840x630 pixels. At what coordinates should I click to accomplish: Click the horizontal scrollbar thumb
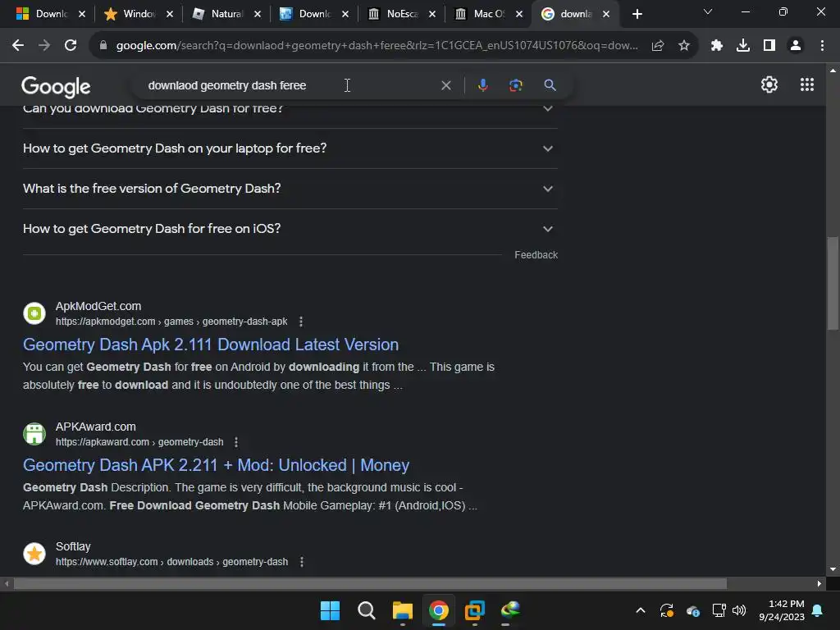tap(370, 583)
